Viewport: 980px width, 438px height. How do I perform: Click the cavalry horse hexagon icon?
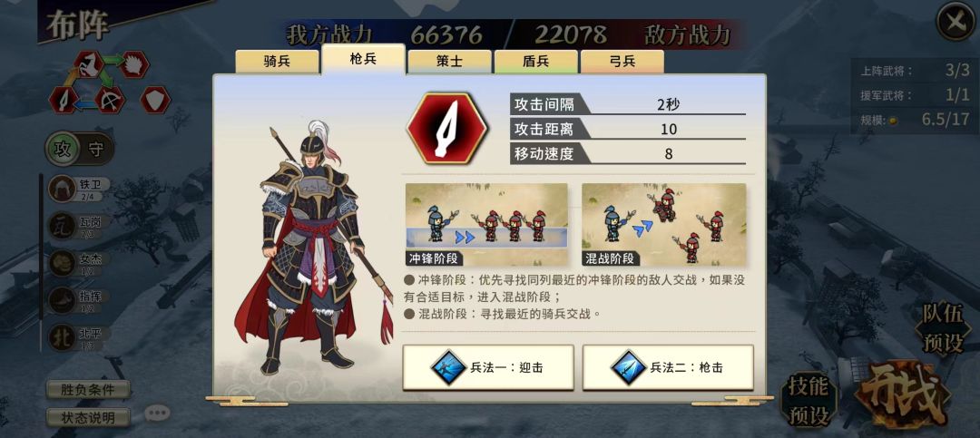[89, 64]
